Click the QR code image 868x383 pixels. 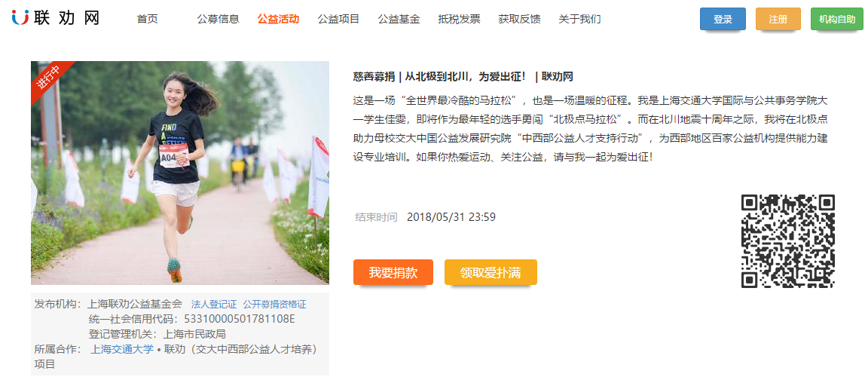point(787,241)
